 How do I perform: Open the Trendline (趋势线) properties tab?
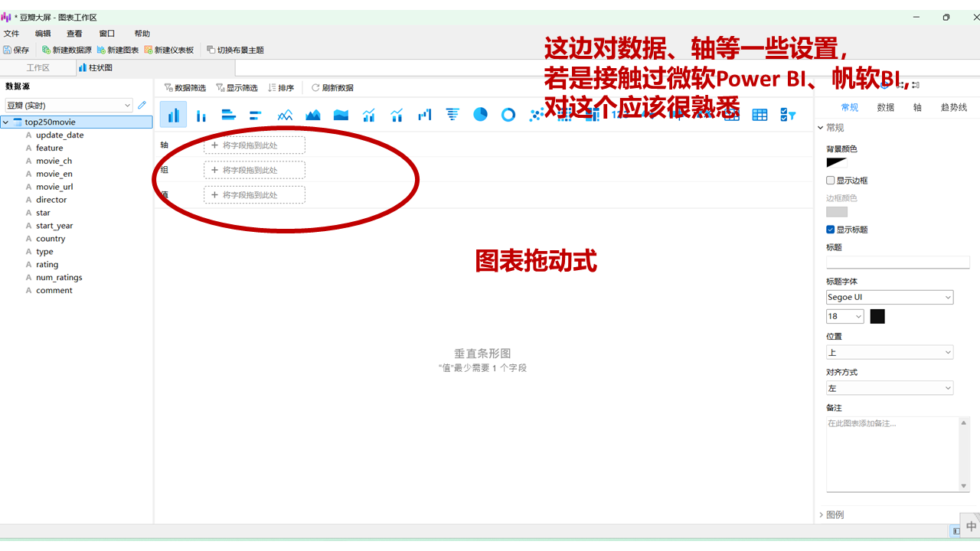[954, 108]
